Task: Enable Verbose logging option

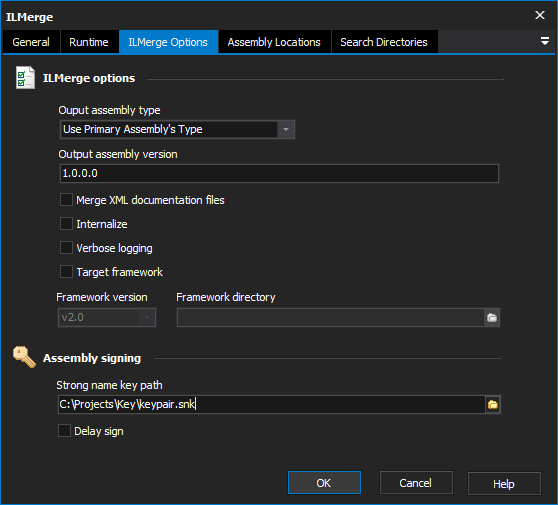Action: pos(66,248)
